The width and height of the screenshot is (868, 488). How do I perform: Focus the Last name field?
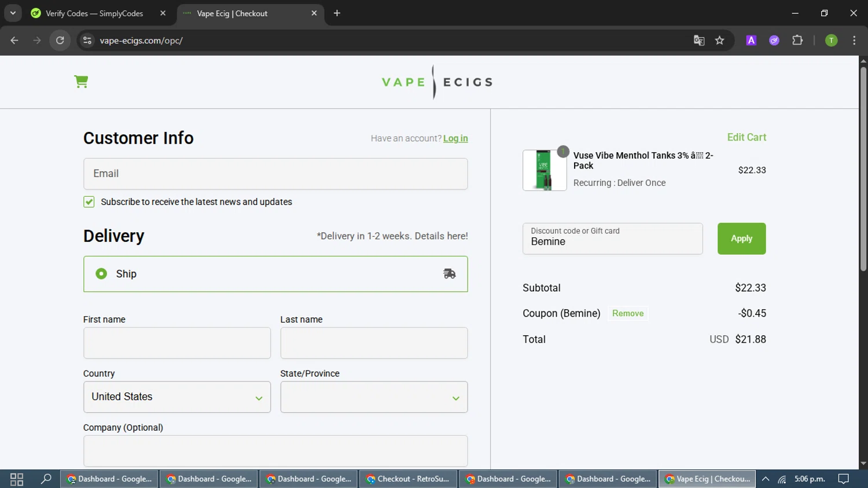coord(374,343)
